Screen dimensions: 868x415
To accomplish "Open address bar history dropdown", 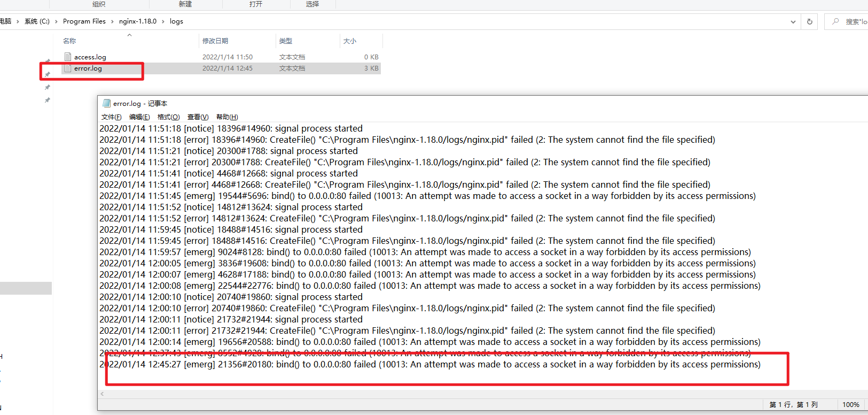I will coord(793,21).
